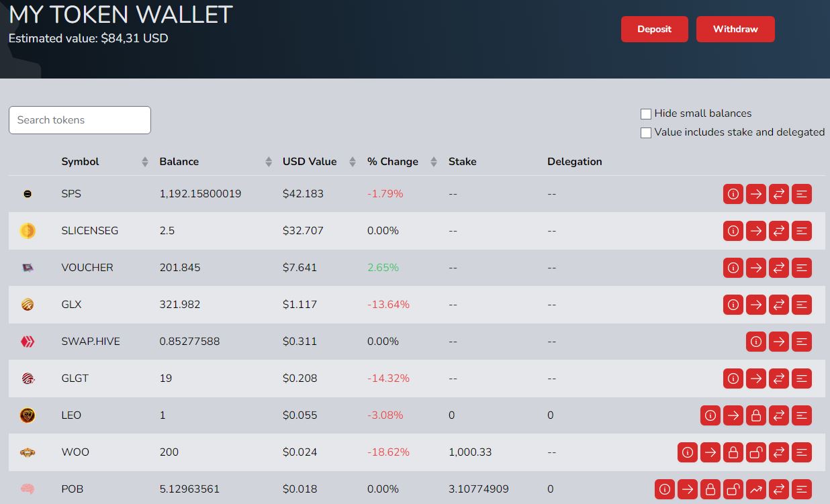This screenshot has width=830, height=504.
Task: Open the history lines icon for SWAP.HIVE
Action: pyautogui.click(x=802, y=342)
